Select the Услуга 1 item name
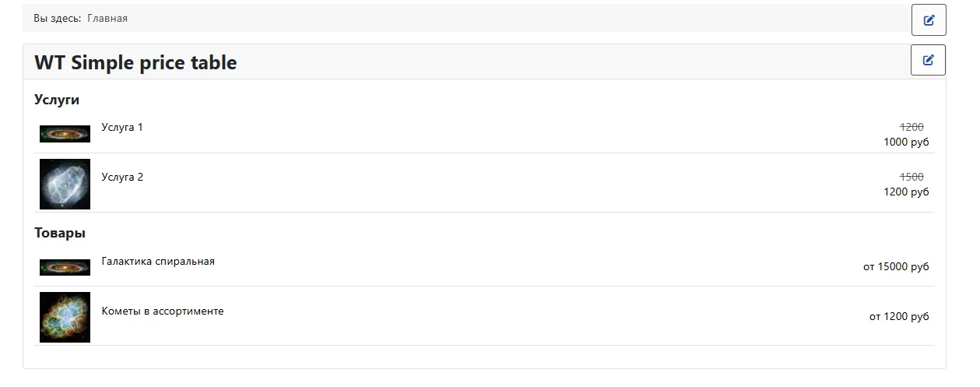This screenshot has height=387, width=980. point(122,127)
